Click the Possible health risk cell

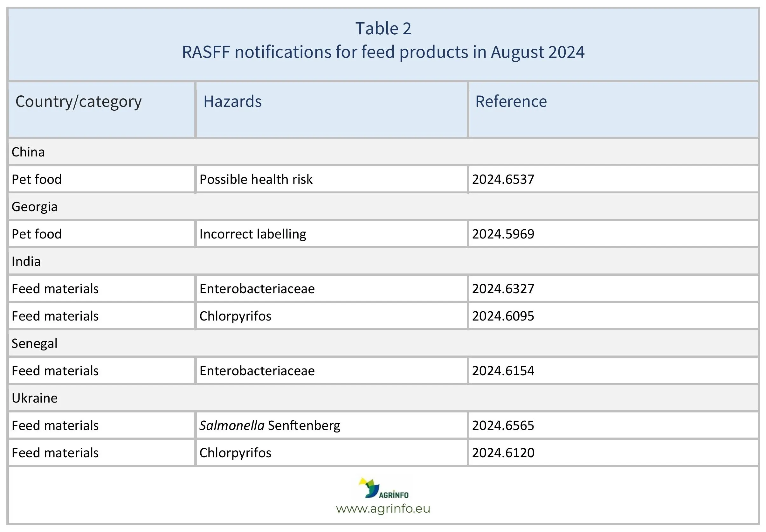[332, 179]
